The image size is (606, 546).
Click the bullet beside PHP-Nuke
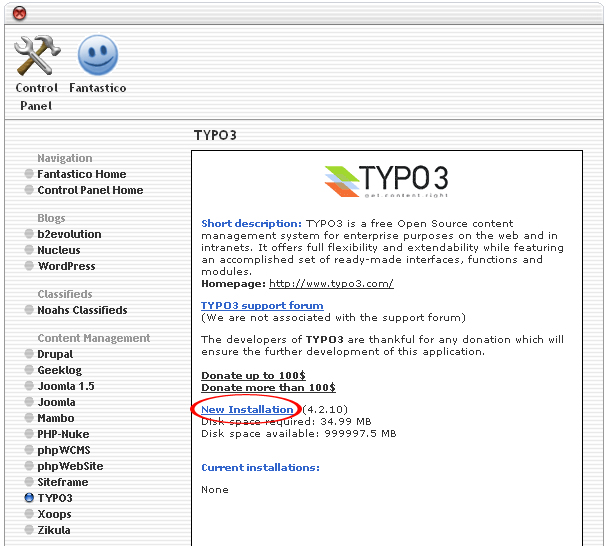coord(29,434)
